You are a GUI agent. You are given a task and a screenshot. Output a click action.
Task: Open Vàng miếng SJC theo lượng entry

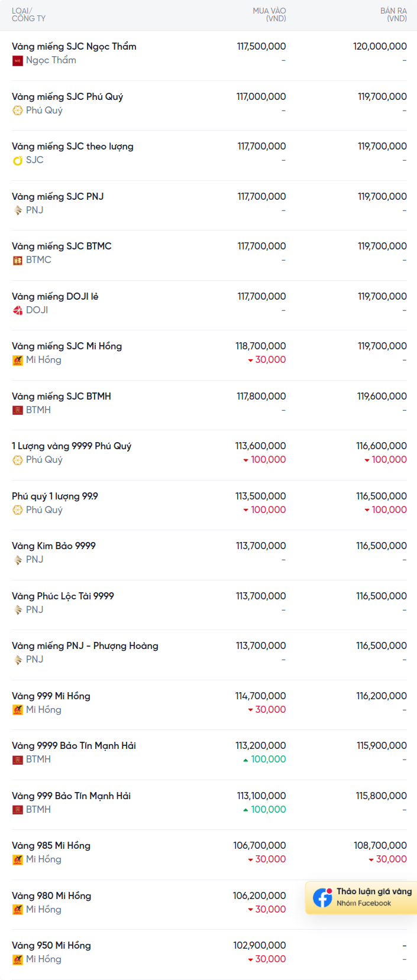click(x=73, y=146)
